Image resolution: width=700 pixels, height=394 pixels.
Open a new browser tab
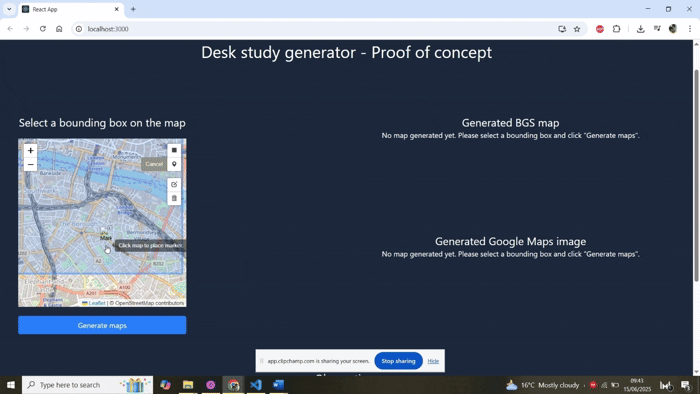click(x=133, y=9)
